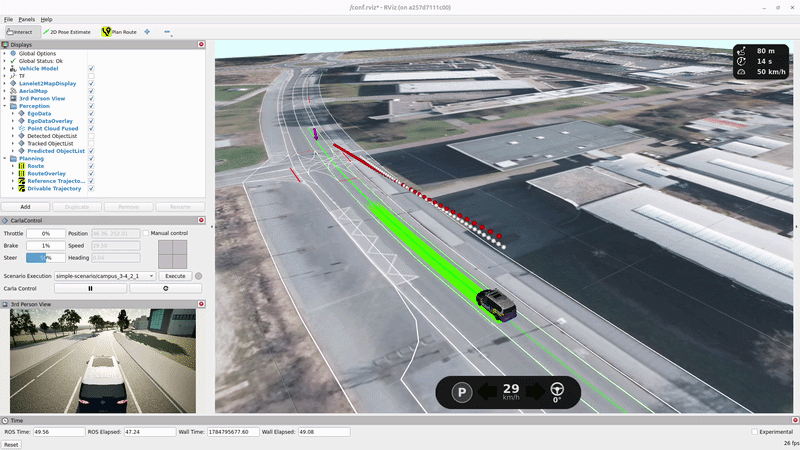Click the Vehicle Model robot icon
800x450 pixels.
[x=13, y=68]
